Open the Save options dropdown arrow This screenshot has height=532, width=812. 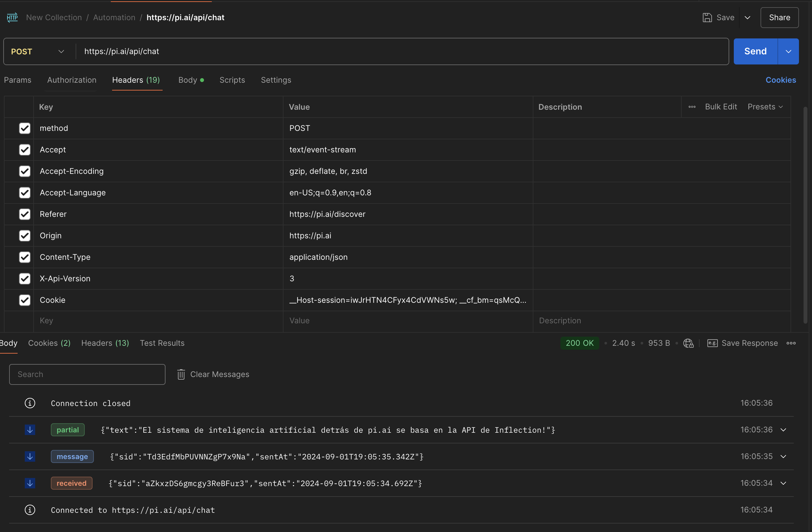747,17
